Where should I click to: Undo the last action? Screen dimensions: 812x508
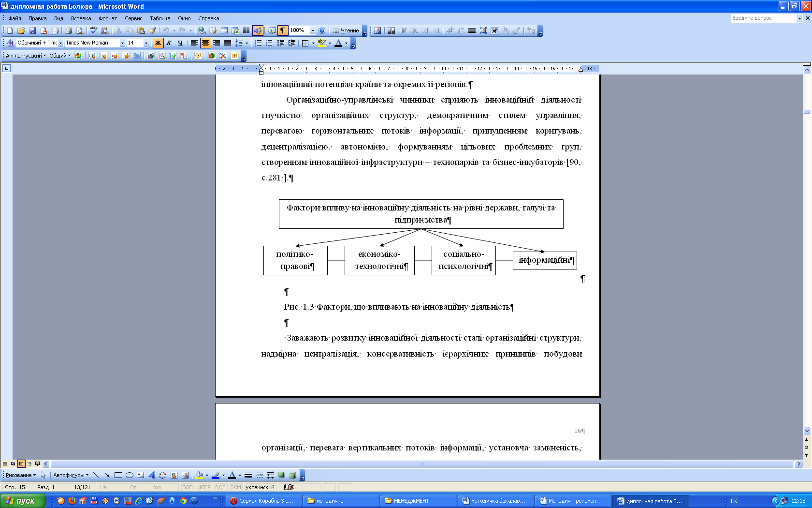click(166, 30)
